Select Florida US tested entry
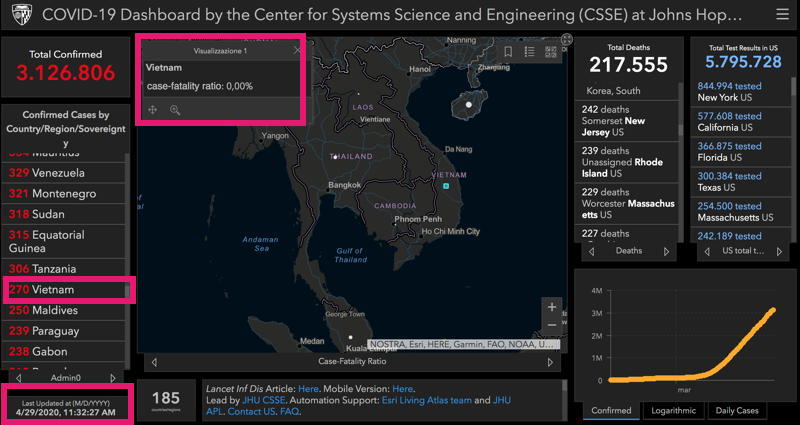This screenshot has height=425, width=800. coord(740,152)
